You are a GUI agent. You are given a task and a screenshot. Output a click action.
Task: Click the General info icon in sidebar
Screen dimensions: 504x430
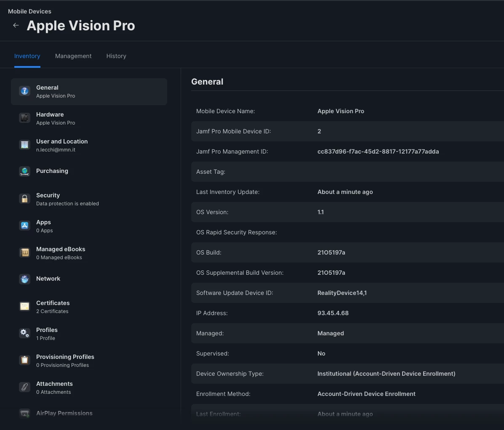25,91
